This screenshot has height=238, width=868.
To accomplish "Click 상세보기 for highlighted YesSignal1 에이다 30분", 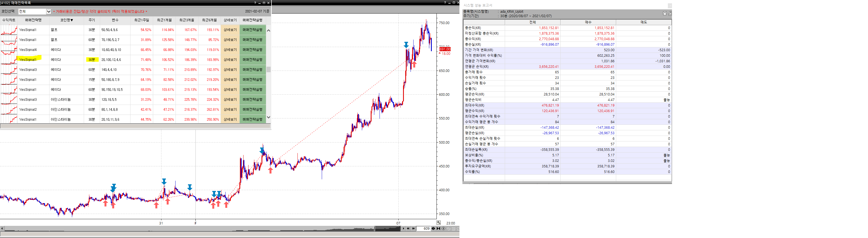I will [230, 60].
